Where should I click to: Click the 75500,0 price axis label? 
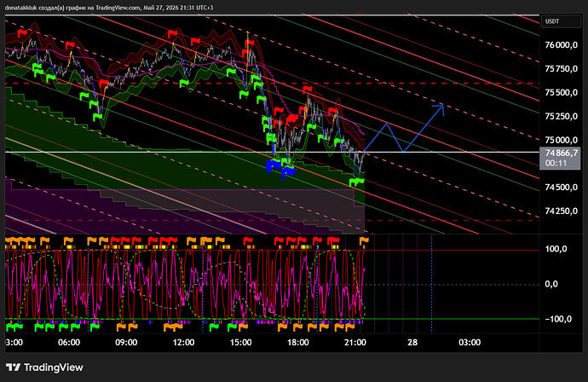pos(561,93)
